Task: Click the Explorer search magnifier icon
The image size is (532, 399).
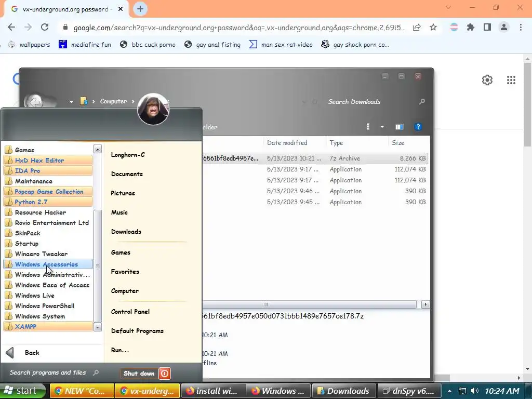Action: point(422,101)
